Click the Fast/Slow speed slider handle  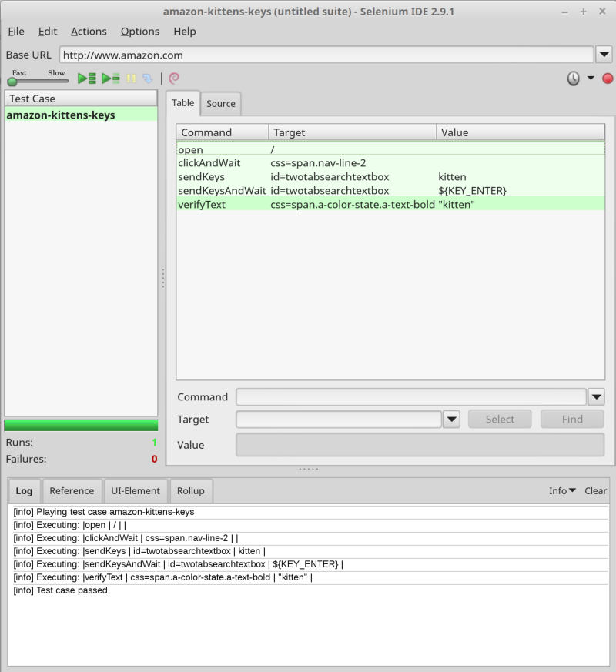tap(12, 82)
